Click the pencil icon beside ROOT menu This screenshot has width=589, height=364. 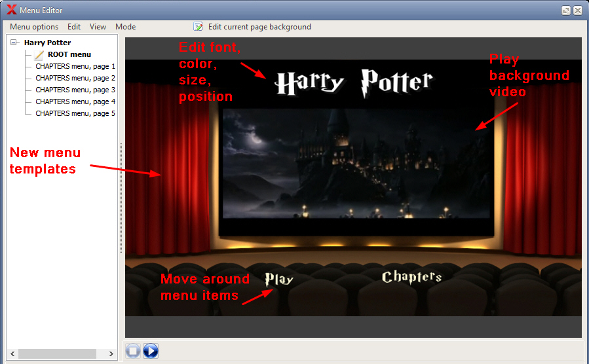(x=39, y=55)
